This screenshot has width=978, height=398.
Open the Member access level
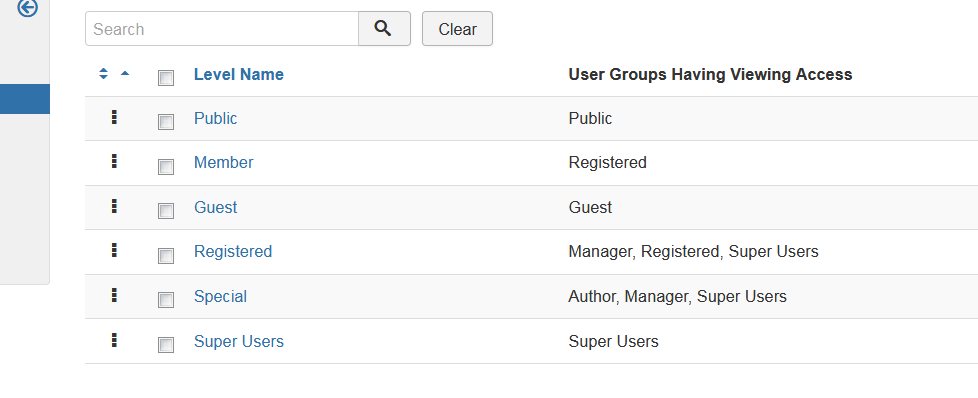pos(223,163)
